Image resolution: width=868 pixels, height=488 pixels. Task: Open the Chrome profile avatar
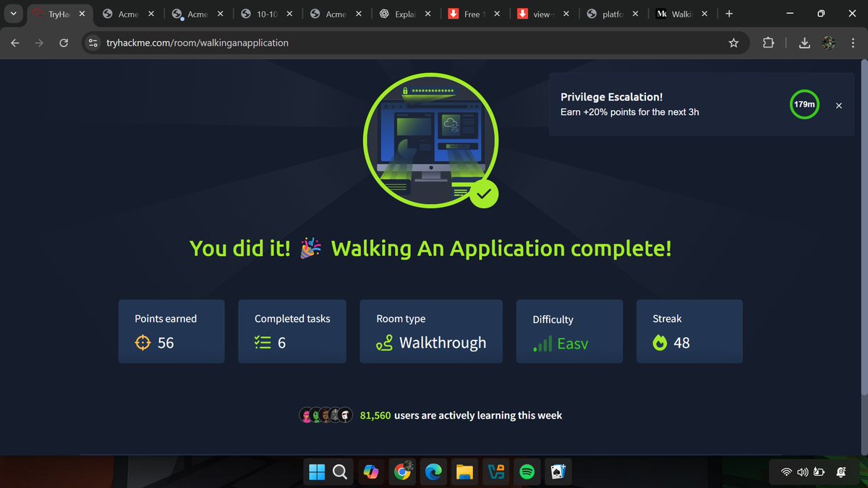pos(829,43)
